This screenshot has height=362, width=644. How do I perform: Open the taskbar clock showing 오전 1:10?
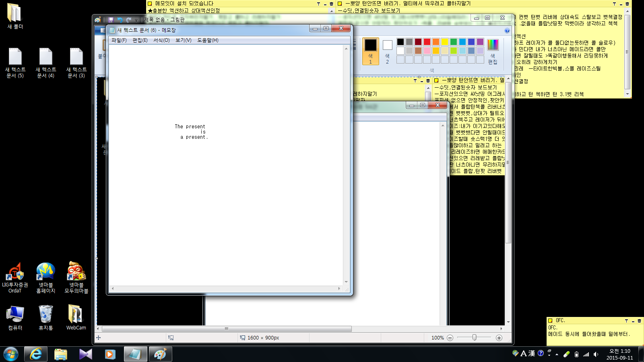[x=620, y=354]
